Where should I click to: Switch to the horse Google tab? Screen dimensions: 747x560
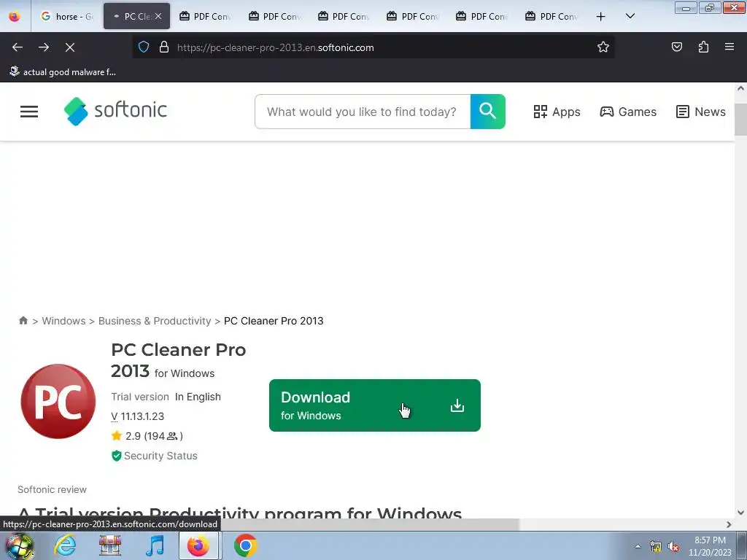67,16
